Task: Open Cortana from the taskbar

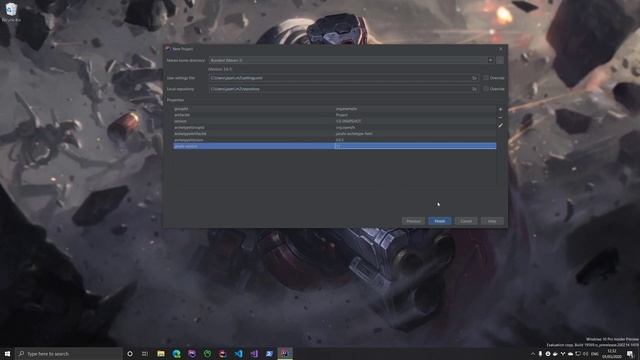Action: click(x=130, y=353)
